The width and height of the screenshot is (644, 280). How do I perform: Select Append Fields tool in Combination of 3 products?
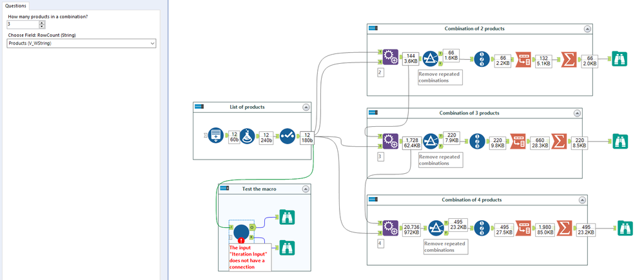point(390,140)
